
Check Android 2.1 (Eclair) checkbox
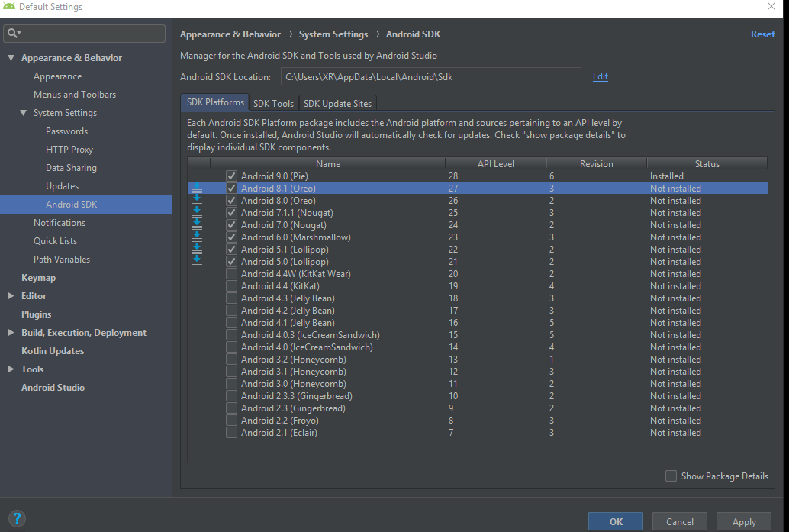[x=231, y=432]
